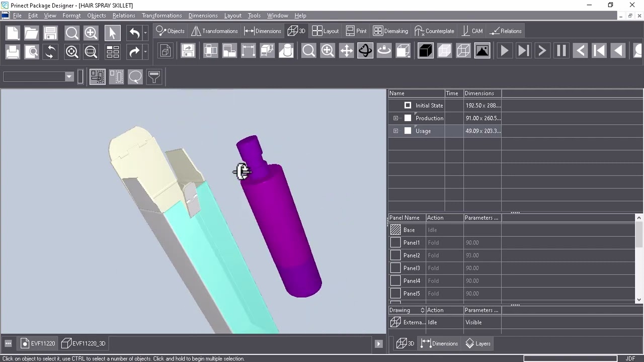Expand the Production state row
This screenshot has width=644, height=362.
click(396, 118)
